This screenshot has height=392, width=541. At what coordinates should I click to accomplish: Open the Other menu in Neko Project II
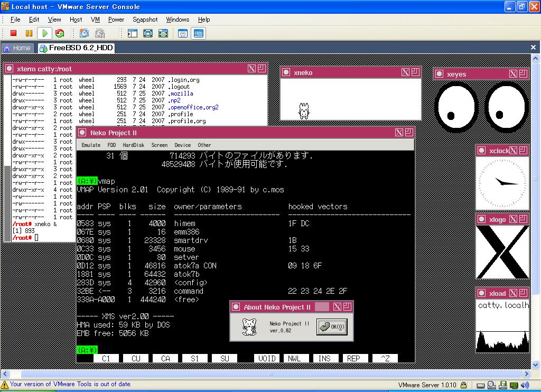pyautogui.click(x=204, y=145)
